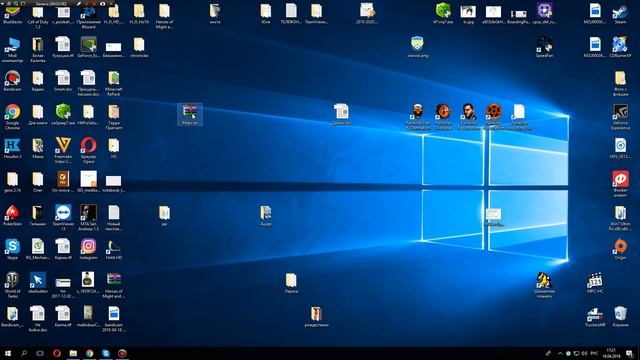Open the Фонбет клиент shortcut

tap(620, 184)
